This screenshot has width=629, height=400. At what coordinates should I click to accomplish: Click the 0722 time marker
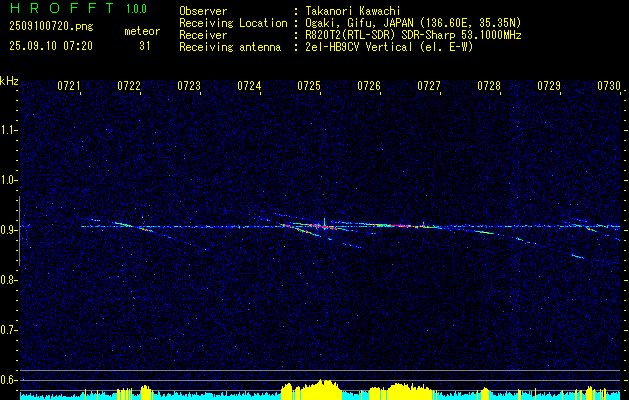129,85
